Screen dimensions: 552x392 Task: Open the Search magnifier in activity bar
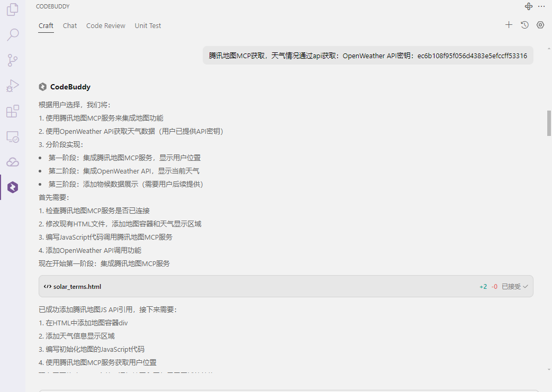pyautogui.click(x=13, y=34)
